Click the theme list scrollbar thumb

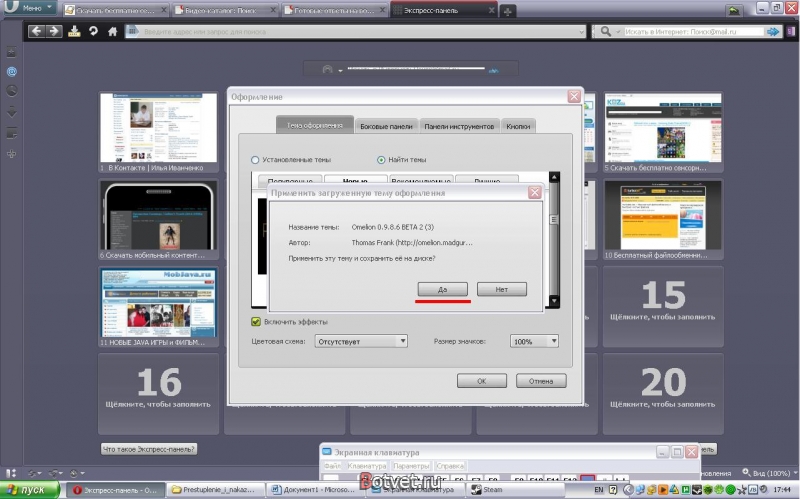pos(554,219)
